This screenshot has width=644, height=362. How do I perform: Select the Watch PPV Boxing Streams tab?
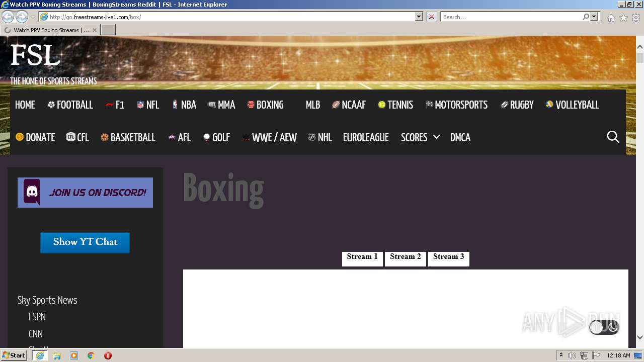(50, 30)
